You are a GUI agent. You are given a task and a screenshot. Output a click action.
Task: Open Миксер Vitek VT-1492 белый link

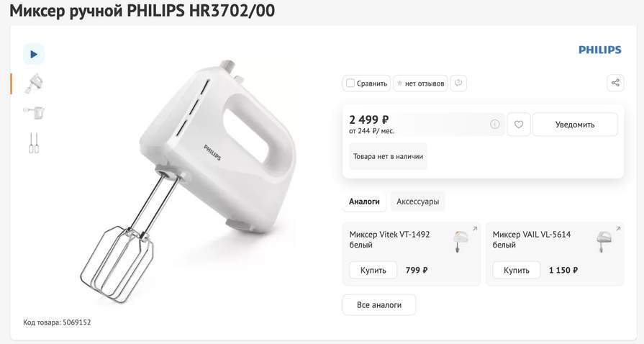coord(389,239)
